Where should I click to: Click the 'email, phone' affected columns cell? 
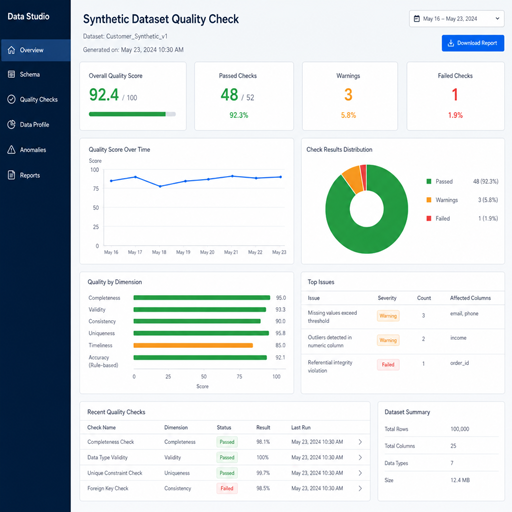point(464,314)
